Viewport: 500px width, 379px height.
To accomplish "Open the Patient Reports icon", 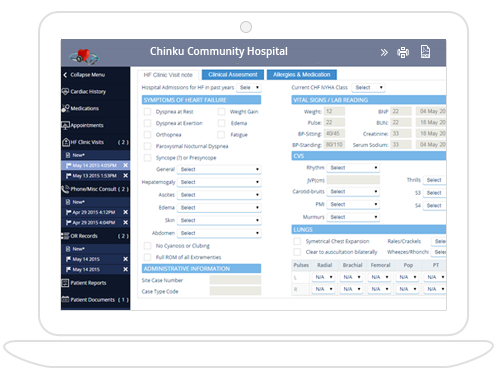I will [x=65, y=283].
